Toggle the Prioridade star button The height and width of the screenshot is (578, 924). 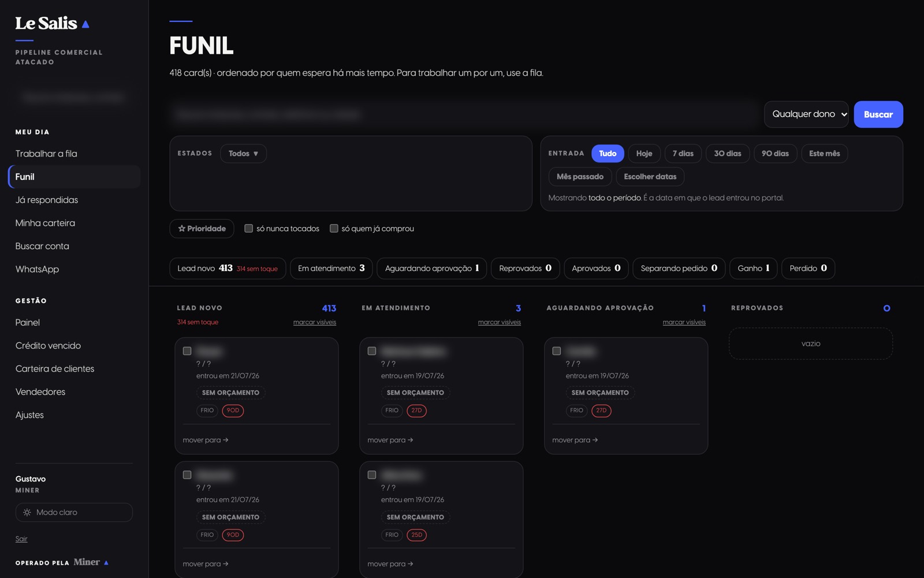(x=202, y=228)
